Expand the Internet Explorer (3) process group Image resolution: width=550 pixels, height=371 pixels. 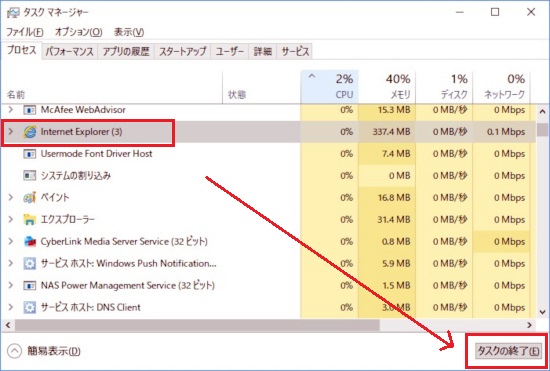pyautogui.click(x=11, y=132)
